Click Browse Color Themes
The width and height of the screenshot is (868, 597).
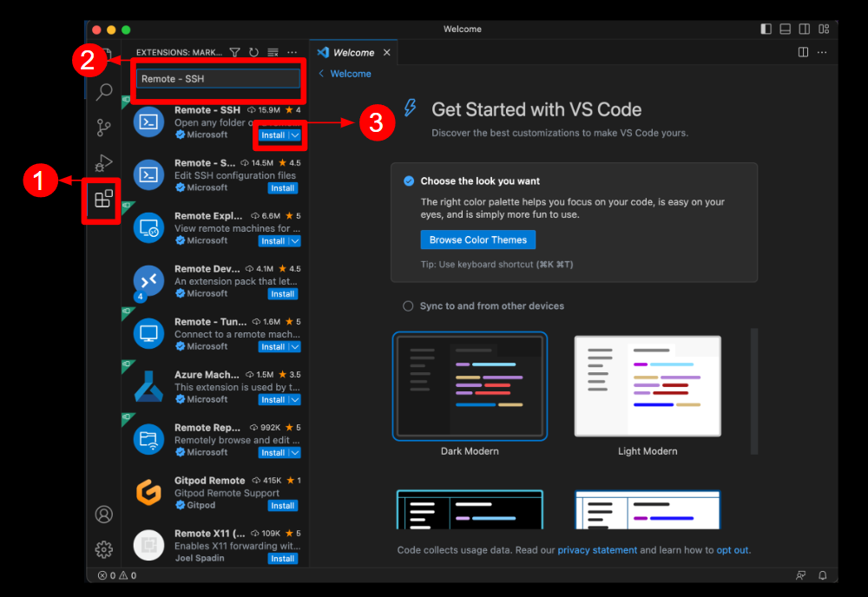(477, 239)
